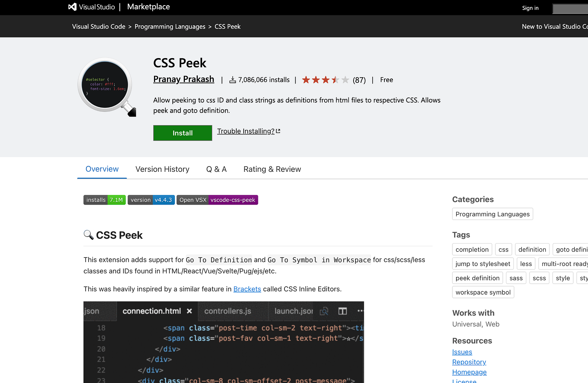The image size is (588, 383).
Task: Click the split editor icon in the screenshot
Action: (x=343, y=311)
